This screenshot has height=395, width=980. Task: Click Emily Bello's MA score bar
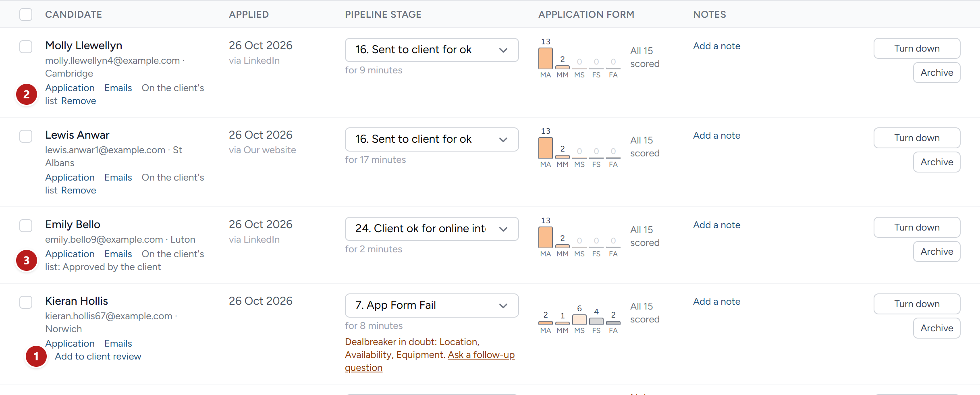[x=546, y=237]
